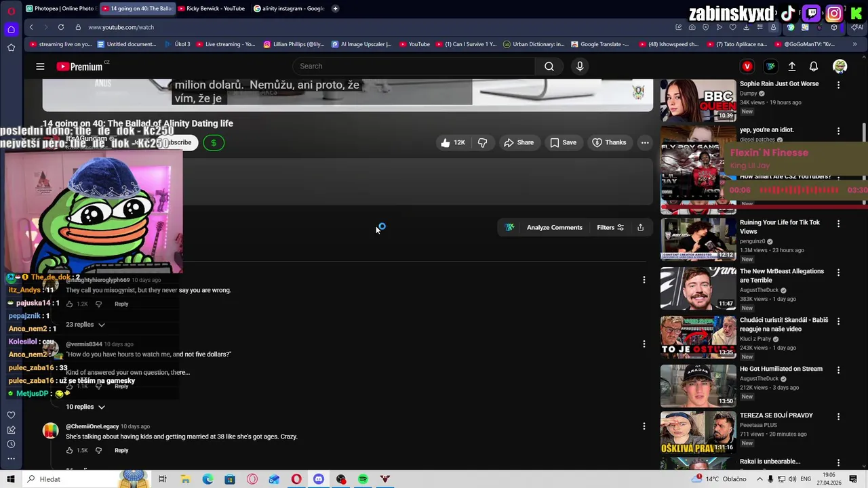868x488 pixels.
Task: Click the upload arrow icon in YouTube header
Action: [x=791, y=66]
